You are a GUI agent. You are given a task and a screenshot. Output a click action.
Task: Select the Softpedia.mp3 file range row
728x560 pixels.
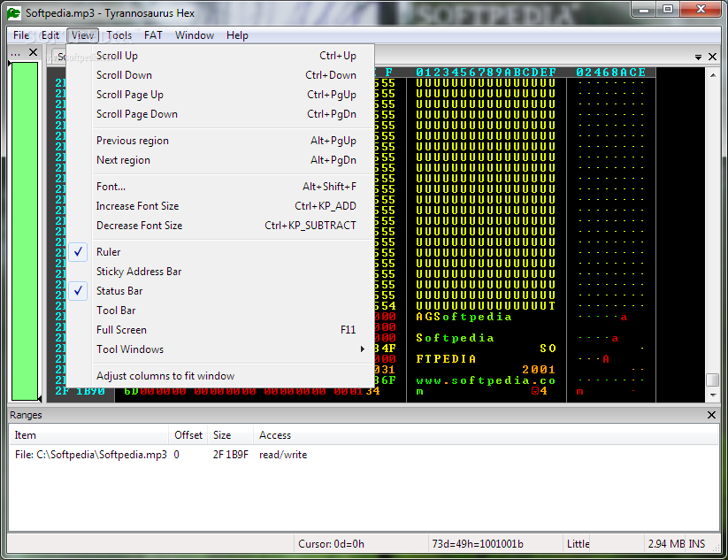[x=364, y=455]
